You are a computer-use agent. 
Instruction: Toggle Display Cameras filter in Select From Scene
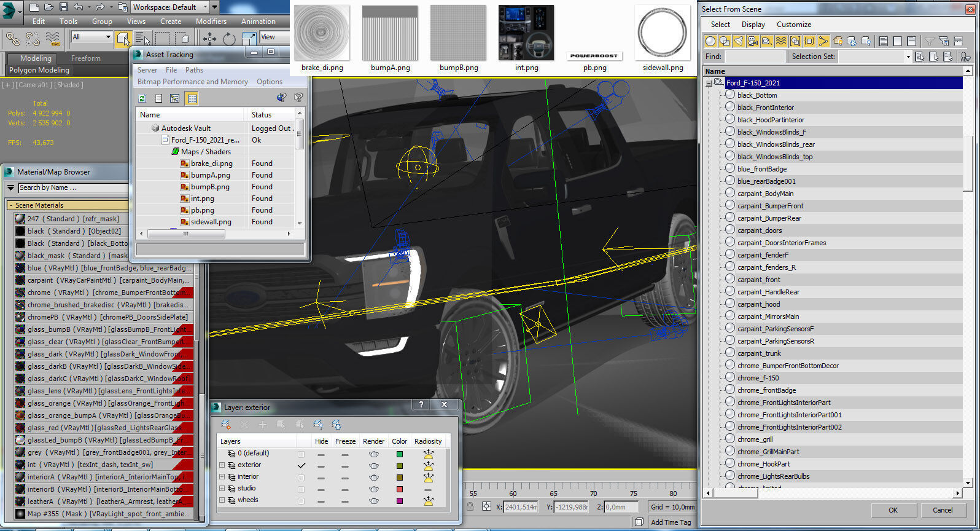753,41
